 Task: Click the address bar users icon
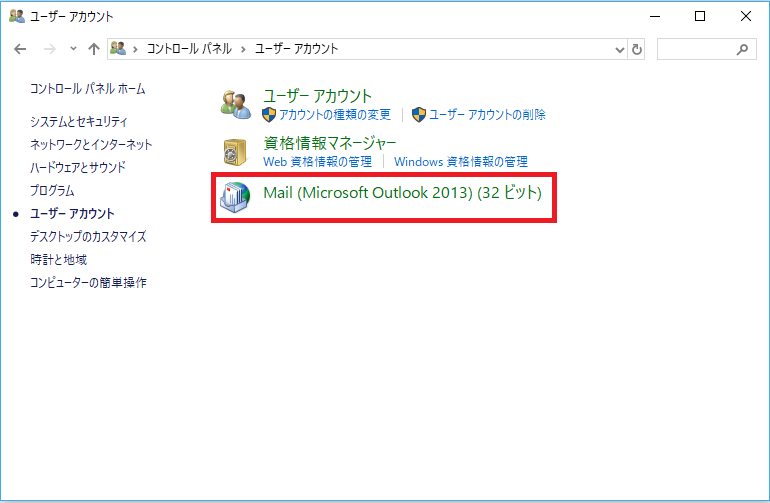[x=118, y=49]
